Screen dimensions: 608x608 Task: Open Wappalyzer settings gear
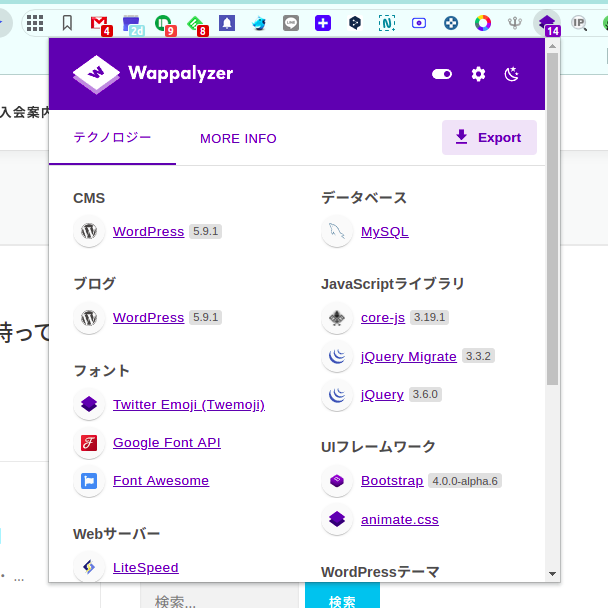point(478,74)
